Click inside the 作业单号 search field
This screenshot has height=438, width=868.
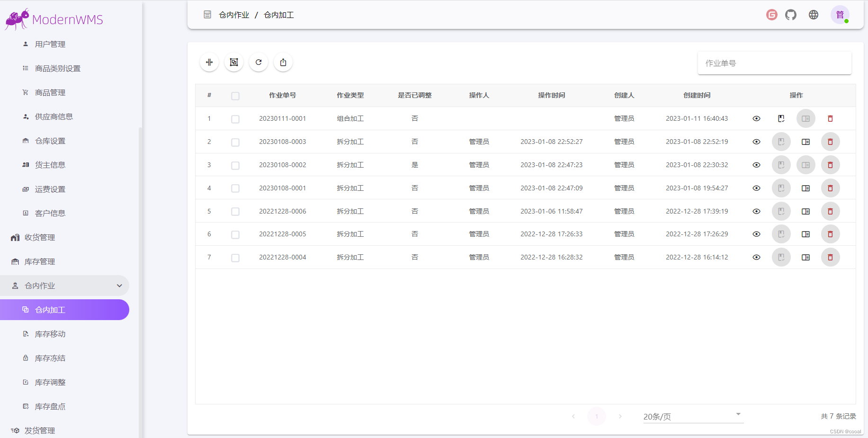pyautogui.click(x=774, y=63)
